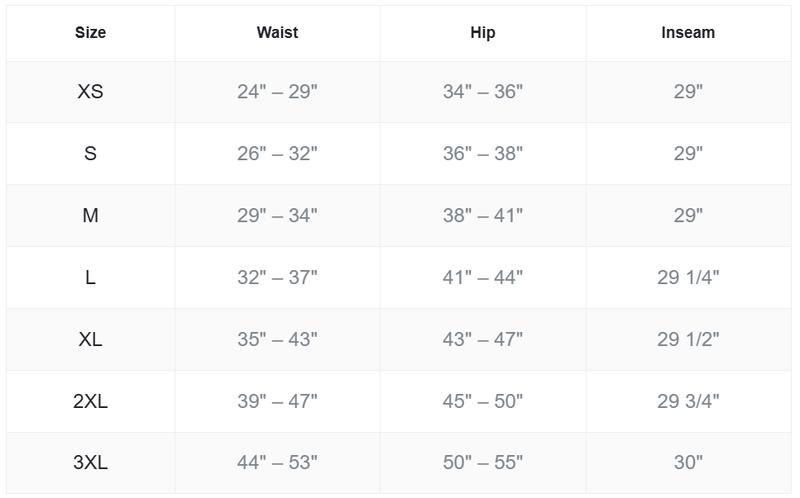Screen dimensions: 800x498
Task: Select the 3XL size cell
Action: coord(90,463)
